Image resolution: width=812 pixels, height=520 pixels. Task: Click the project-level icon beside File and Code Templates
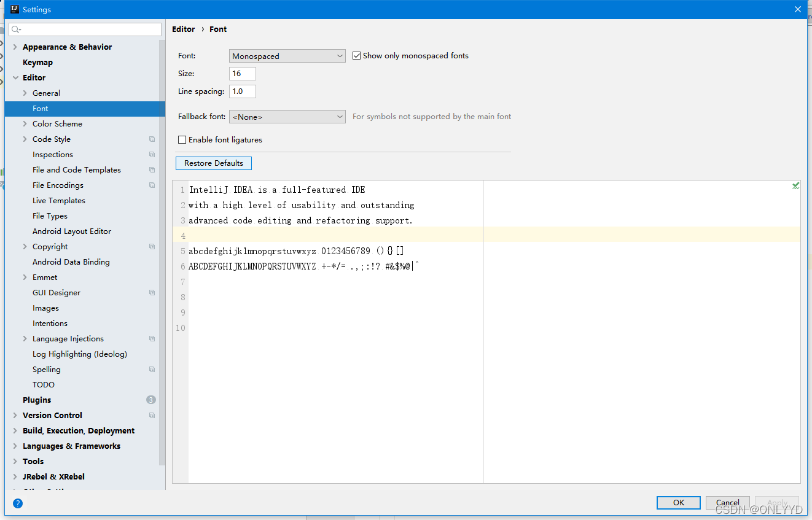pos(152,170)
